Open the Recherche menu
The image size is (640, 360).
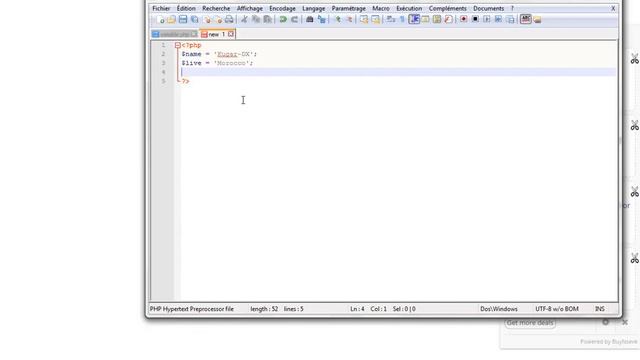216,8
